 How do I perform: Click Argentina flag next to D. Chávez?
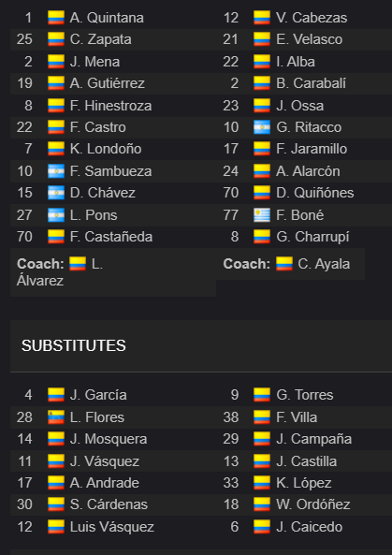coord(56,193)
